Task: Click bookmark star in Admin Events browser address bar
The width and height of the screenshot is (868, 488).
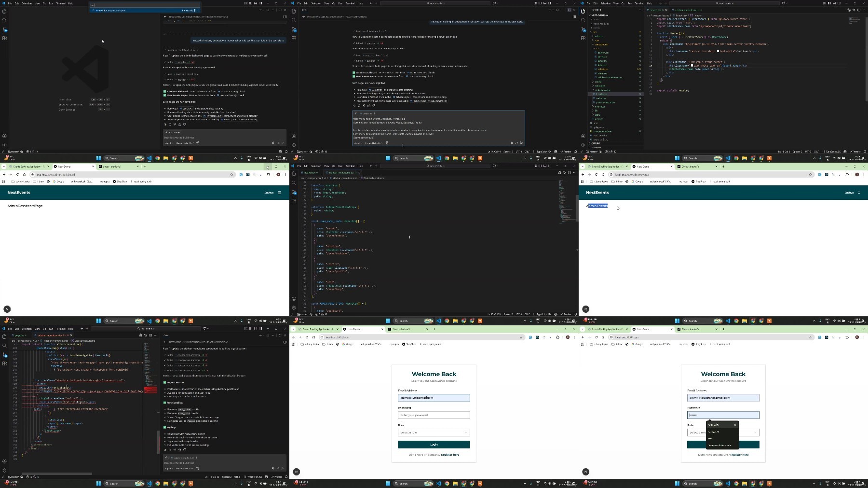Action: point(810,175)
